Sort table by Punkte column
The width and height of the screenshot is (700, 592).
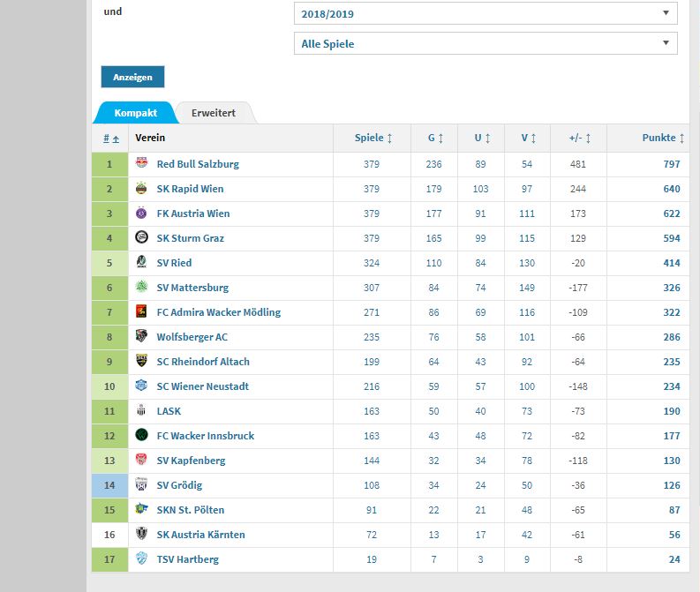coord(663,138)
